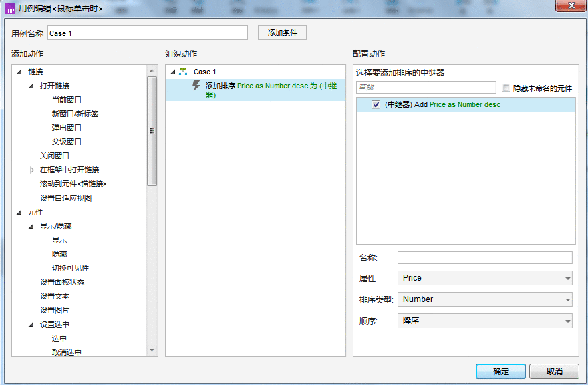Viewport: 588px width, 385px height.
Task: Click the action list scroll down arrow
Action: tap(152, 350)
